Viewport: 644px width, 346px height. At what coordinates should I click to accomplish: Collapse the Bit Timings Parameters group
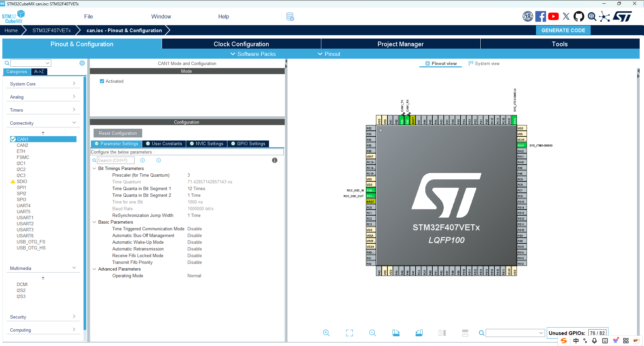coord(94,168)
